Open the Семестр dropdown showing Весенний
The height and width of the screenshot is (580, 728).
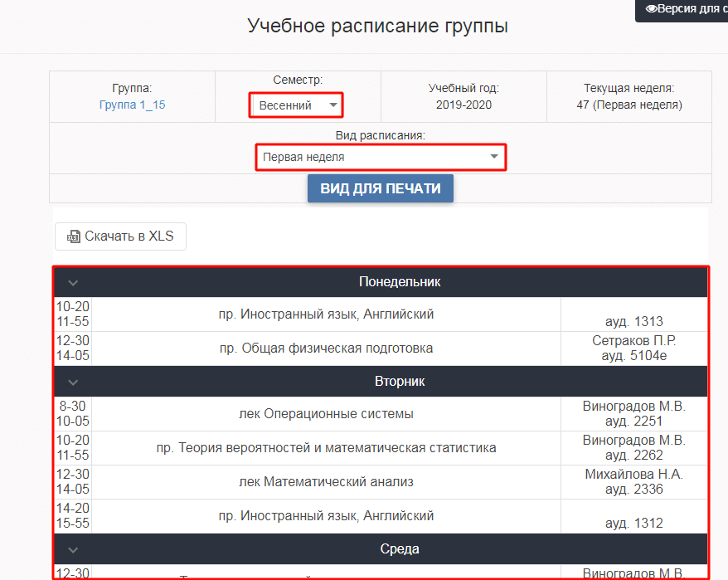tap(297, 105)
